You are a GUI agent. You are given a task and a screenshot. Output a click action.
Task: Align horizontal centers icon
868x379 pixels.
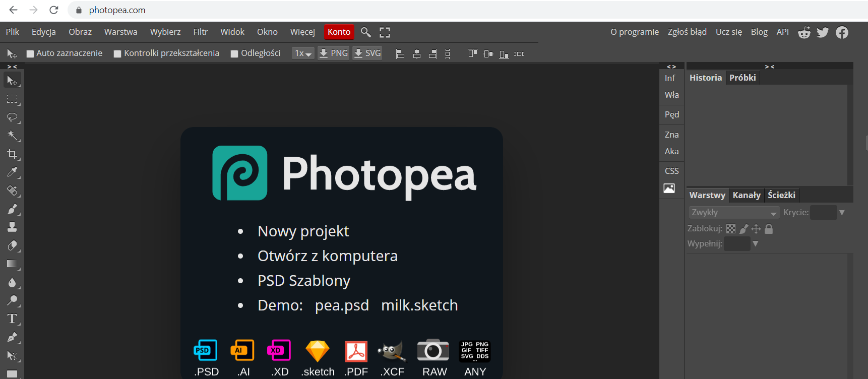pyautogui.click(x=416, y=54)
